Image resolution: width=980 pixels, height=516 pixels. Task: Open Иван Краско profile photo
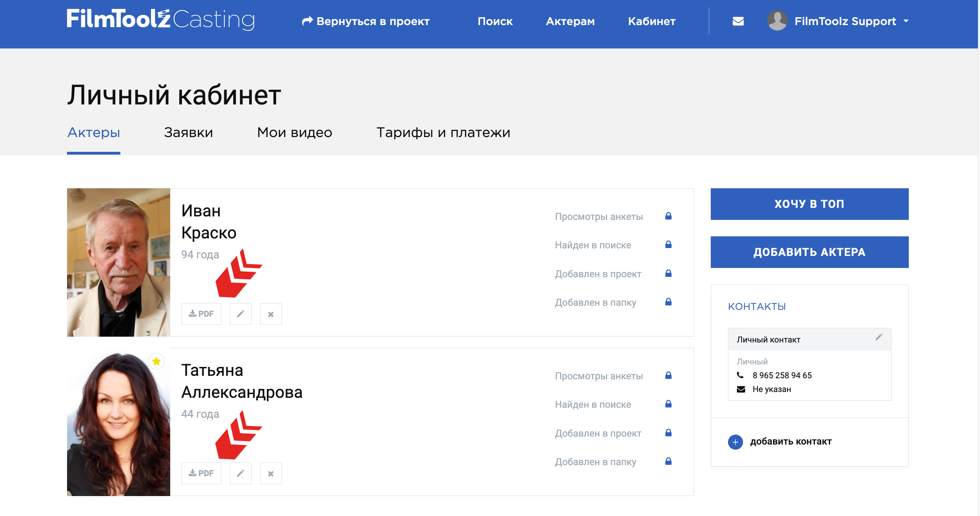tap(118, 262)
